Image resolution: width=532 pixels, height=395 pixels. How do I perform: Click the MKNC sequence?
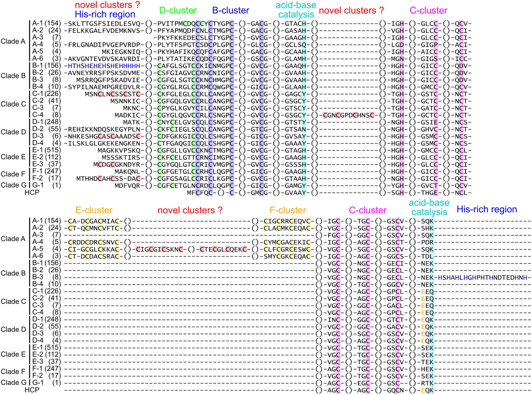[132, 108]
